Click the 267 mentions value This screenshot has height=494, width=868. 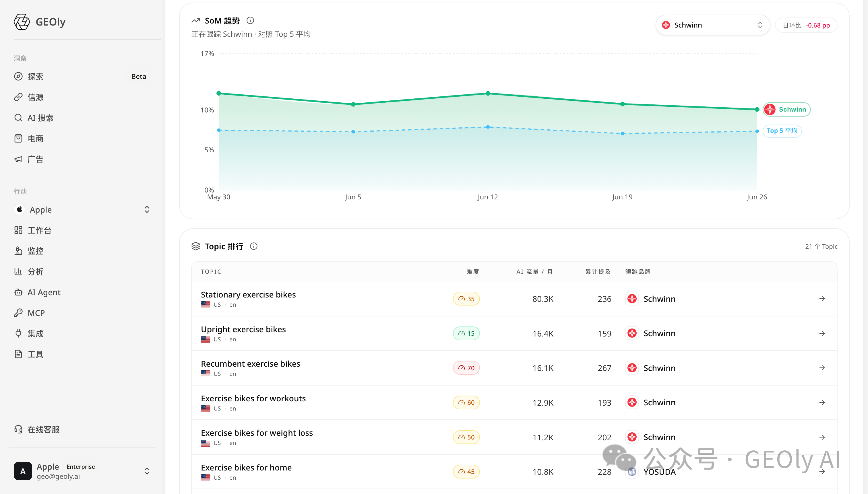[604, 368]
